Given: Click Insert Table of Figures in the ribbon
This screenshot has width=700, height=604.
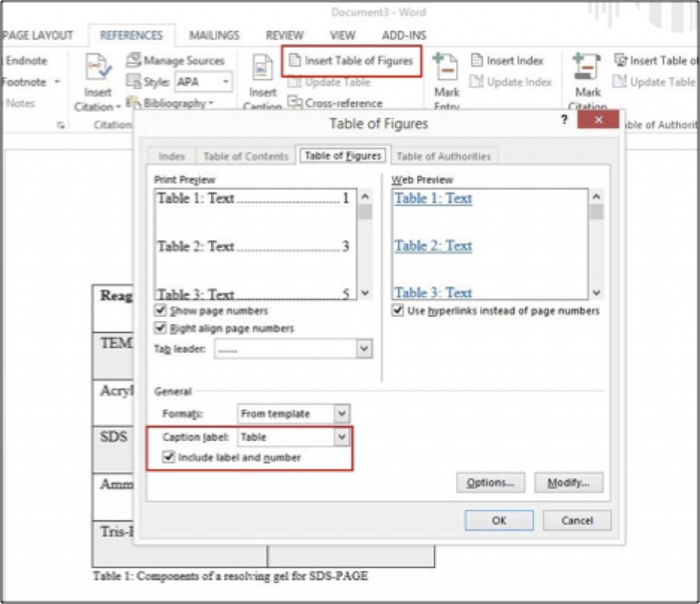Looking at the screenshot, I should 351,61.
